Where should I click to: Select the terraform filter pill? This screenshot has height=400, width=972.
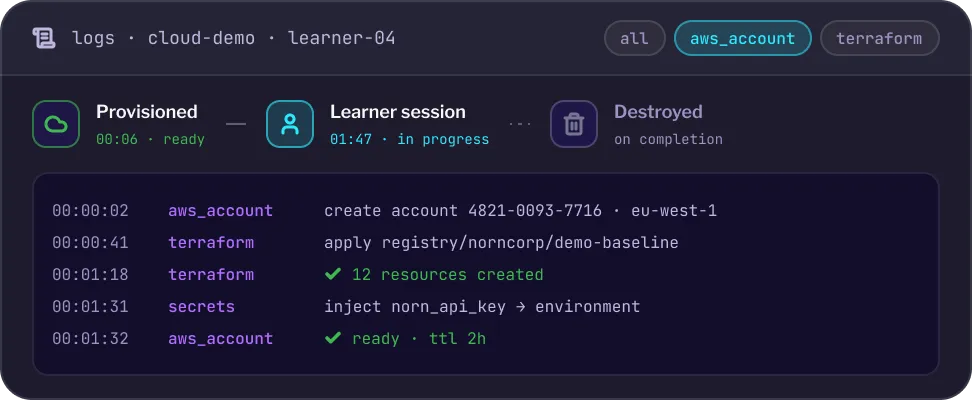[x=879, y=38]
